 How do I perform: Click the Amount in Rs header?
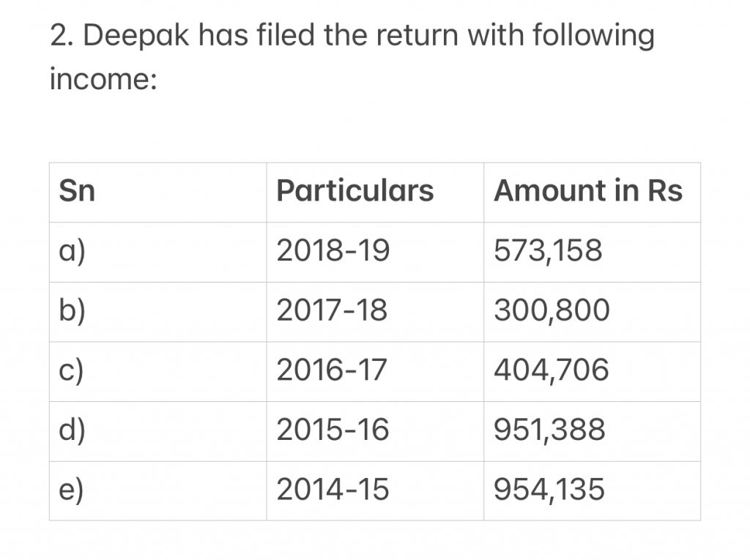[x=588, y=191]
